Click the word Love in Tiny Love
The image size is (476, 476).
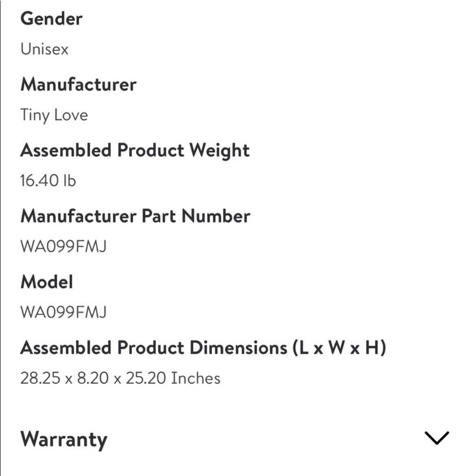coord(71,116)
